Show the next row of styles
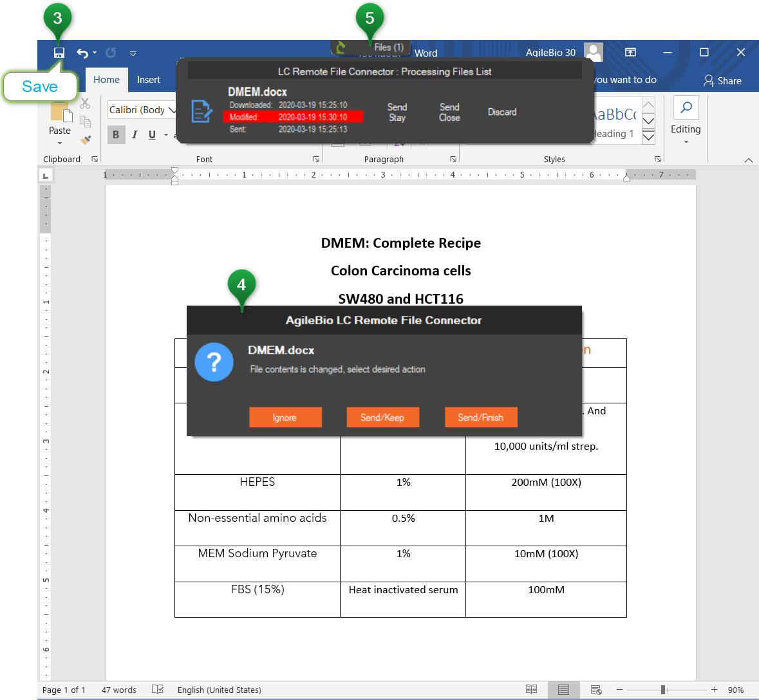This screenshot has height=700, width=759. point(649,121)
